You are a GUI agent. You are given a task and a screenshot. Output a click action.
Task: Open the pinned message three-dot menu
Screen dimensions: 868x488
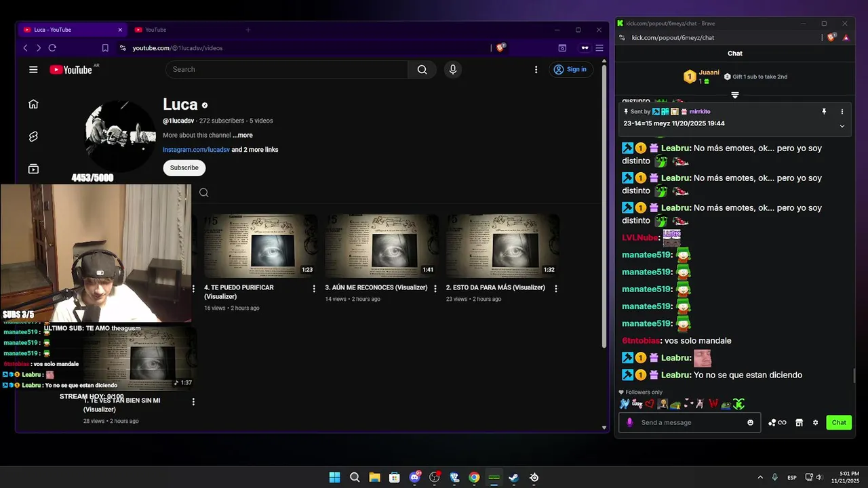842,112
